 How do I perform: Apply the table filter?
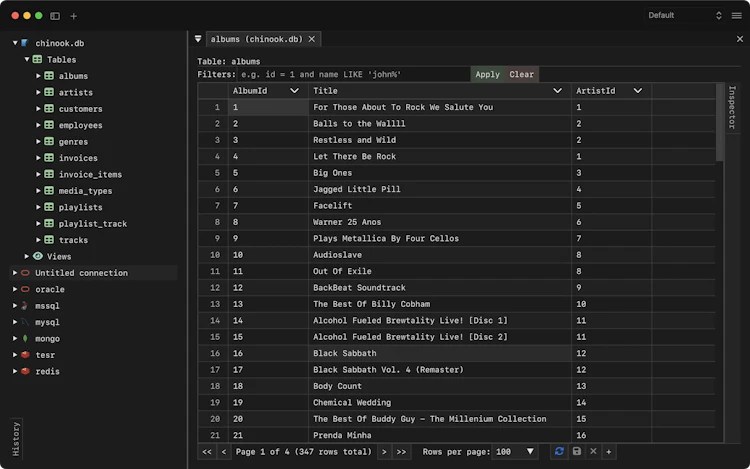(x=487, y=75)
